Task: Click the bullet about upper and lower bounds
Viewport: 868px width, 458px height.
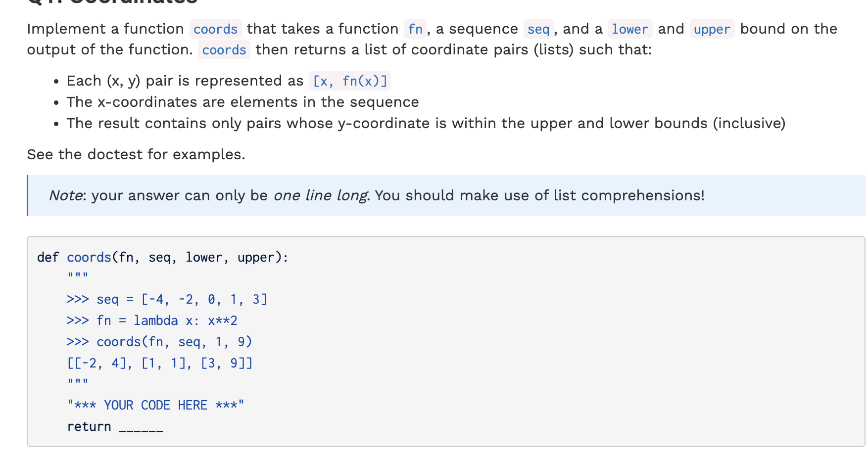Action: click(x=426, y=124)
